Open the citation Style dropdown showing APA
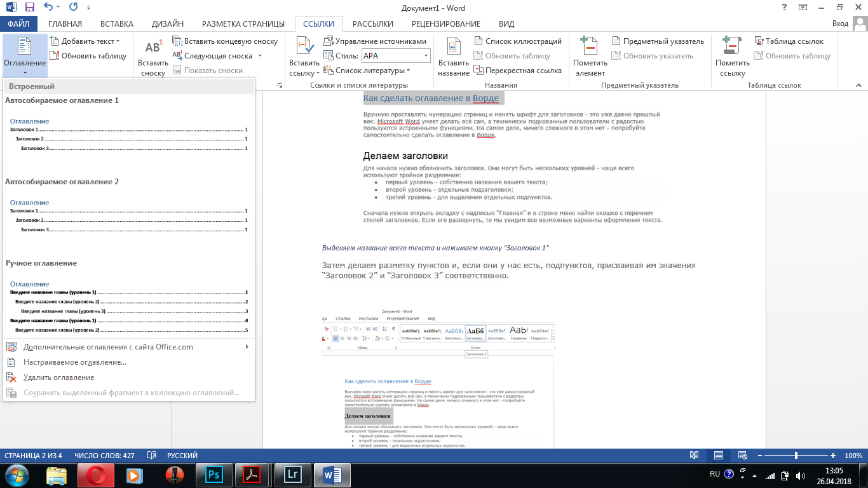868x488 pixels. [395, 56]
